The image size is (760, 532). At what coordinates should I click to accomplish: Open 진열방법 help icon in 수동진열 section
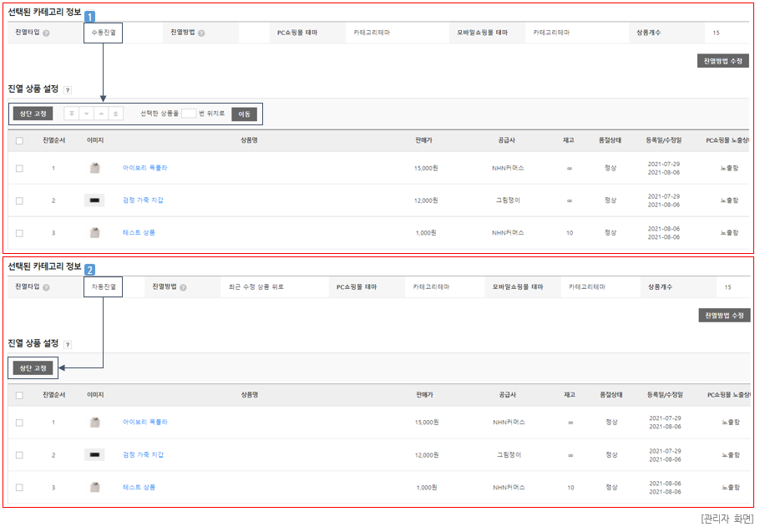201,33
